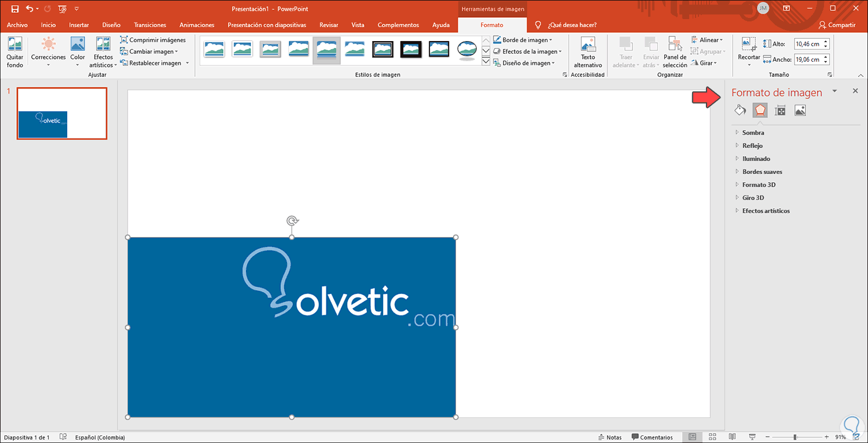Switch to Slide Sorter view
Screen dimensions: 868x443
[x=712, y=437]
